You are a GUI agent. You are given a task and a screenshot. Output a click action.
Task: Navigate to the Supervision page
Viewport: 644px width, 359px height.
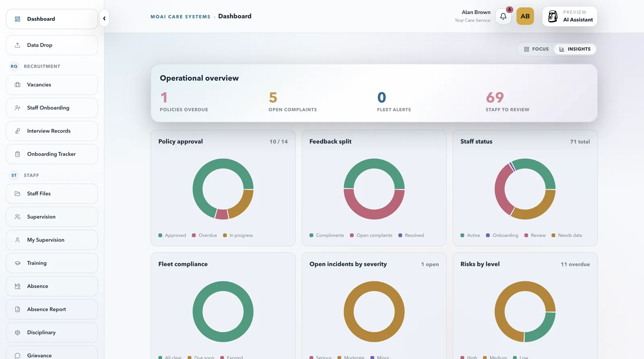click(52, 217)
